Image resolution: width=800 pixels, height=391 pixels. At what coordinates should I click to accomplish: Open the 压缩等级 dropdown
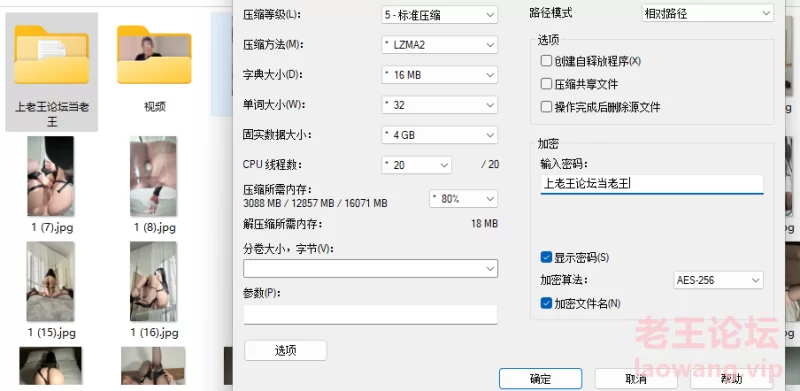tap(439, 15)
